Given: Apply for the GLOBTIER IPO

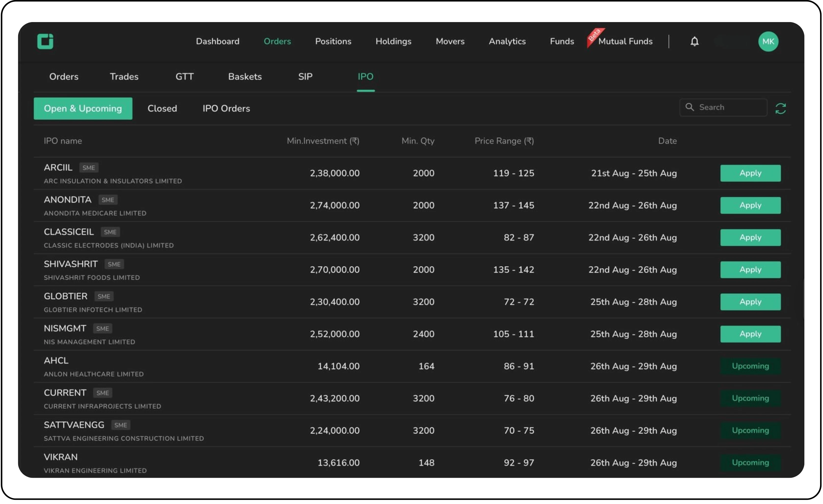Looking at the screenshot, I should pos(750,302).
